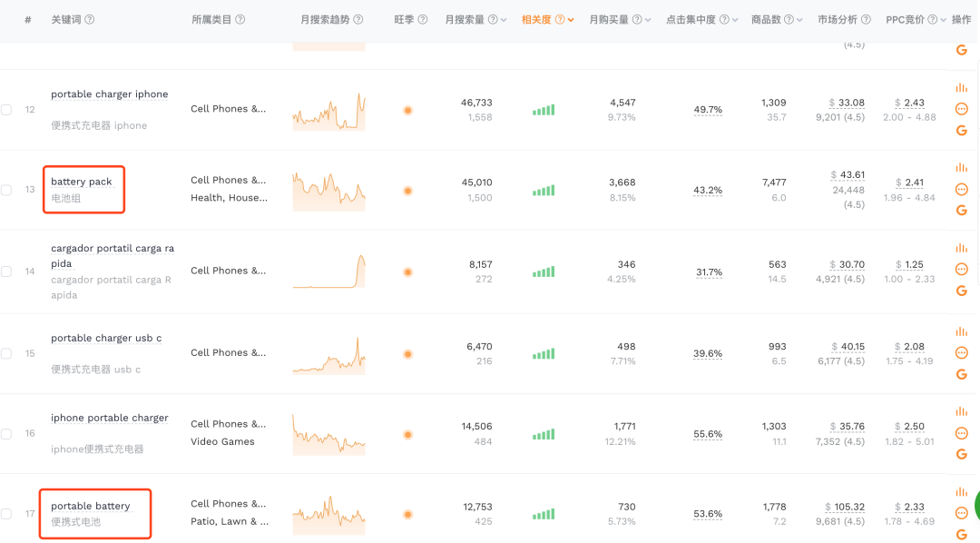
Task: Click price link $43.61 for battery pack
Action: pyautogui.click(x=848, y=175)
